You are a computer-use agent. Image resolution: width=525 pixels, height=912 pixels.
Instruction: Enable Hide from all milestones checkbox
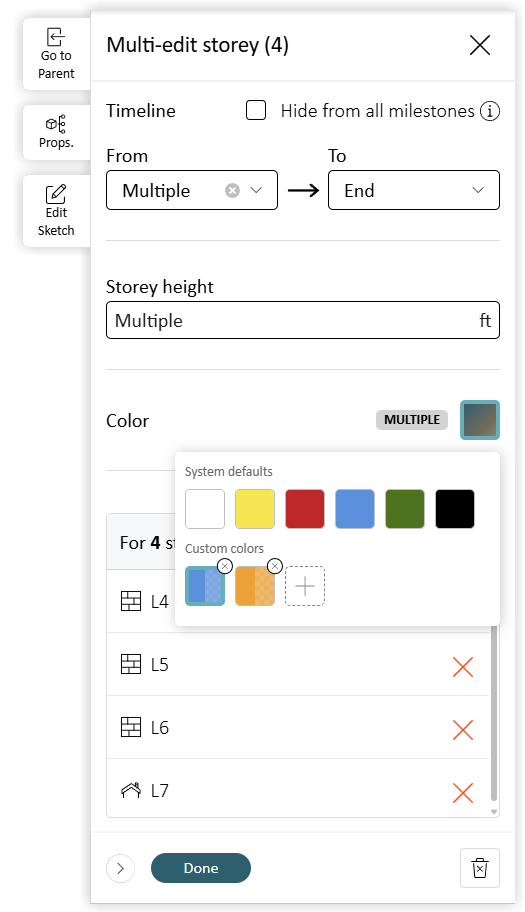[x=256, y=110]
